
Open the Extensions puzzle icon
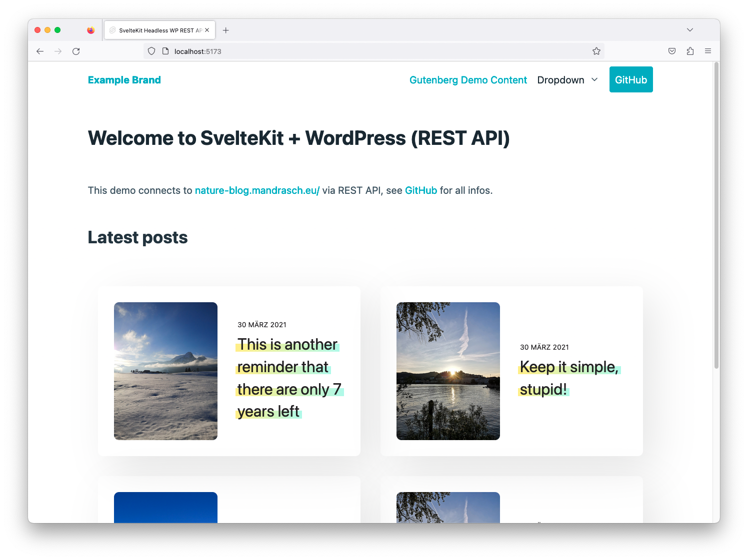pos(690,51)
